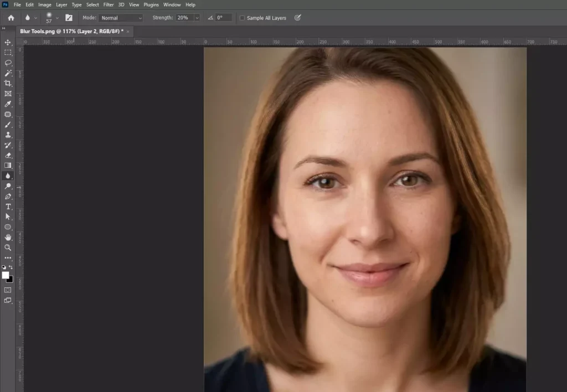Enable Sample All Layers checkbox

(242, 18)
